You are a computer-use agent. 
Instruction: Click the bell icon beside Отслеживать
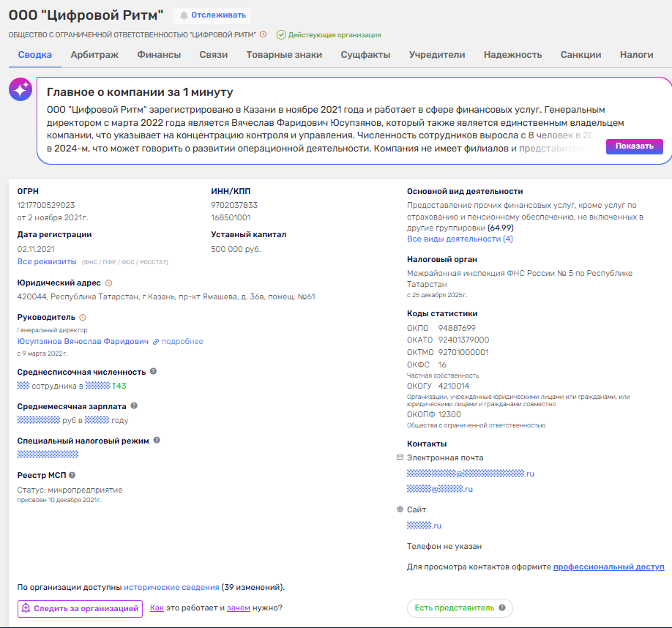click(x=184, y=15)
